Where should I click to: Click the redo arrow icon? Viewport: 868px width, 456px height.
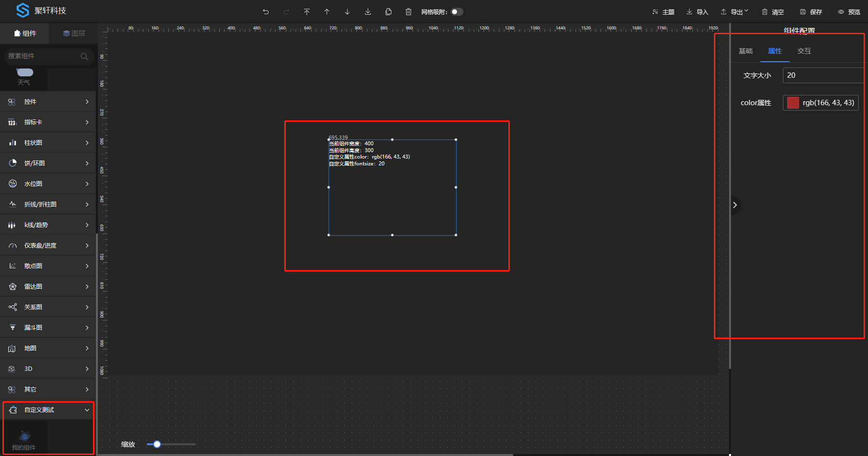coord(286,12)
